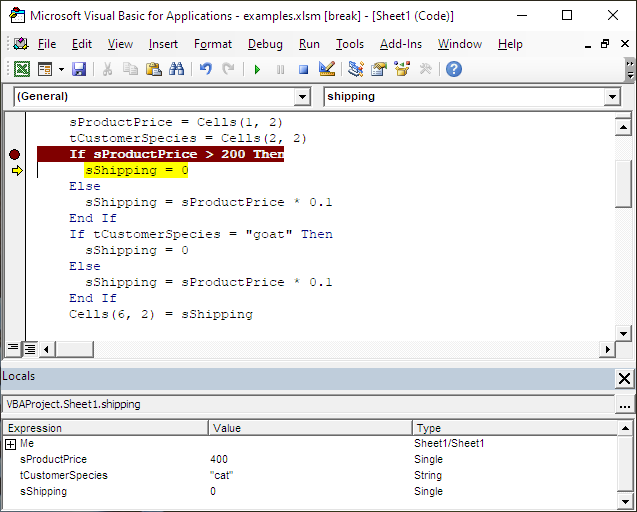Screen dimensions: 637x512
Task: Open the View menu
Action: pos(120,44)
